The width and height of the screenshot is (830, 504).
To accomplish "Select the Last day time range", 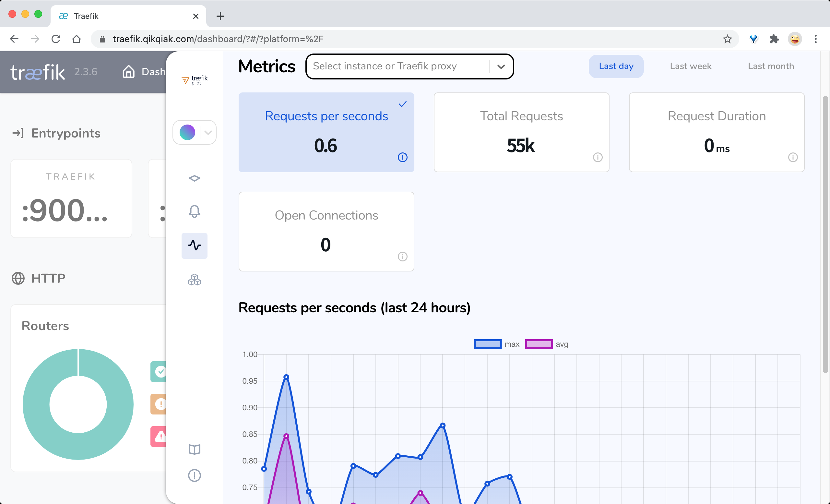I will [616, 66].
